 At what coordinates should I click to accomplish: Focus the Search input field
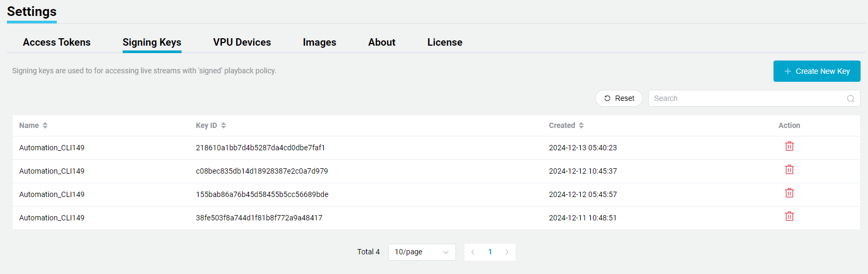click(x=746, y=99)
